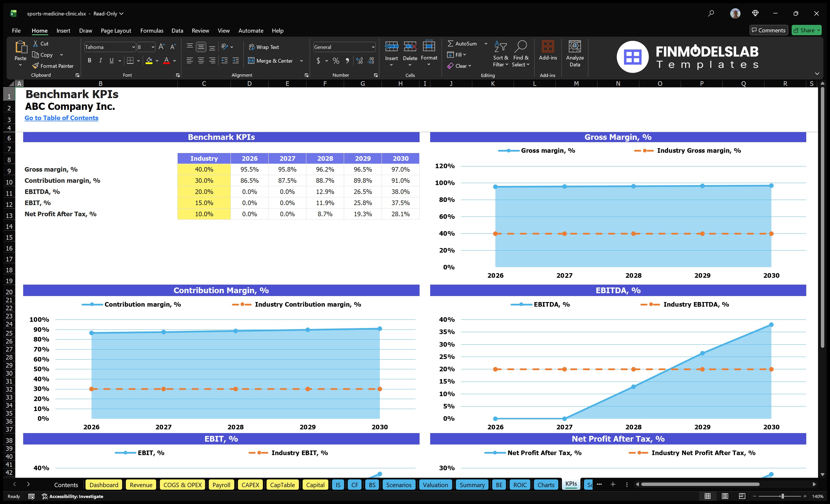Toggle Bold formatting

pos(89,61)
